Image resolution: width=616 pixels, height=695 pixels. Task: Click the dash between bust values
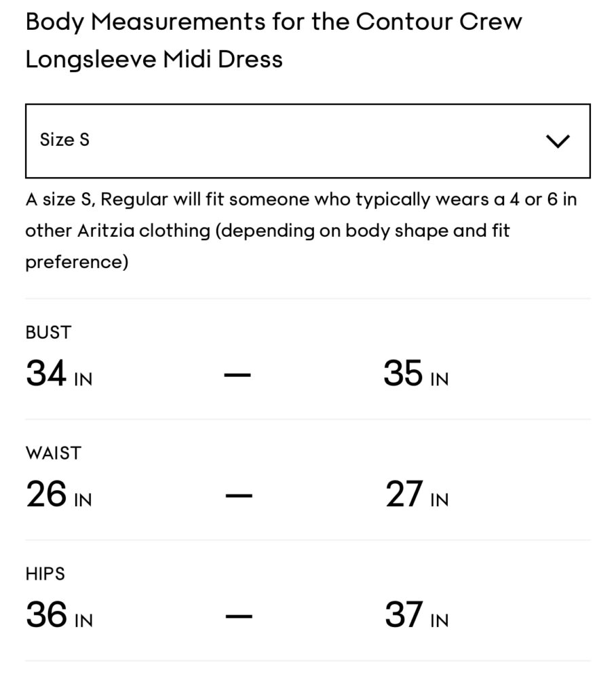pyautogui.click(x=237, y=374)
